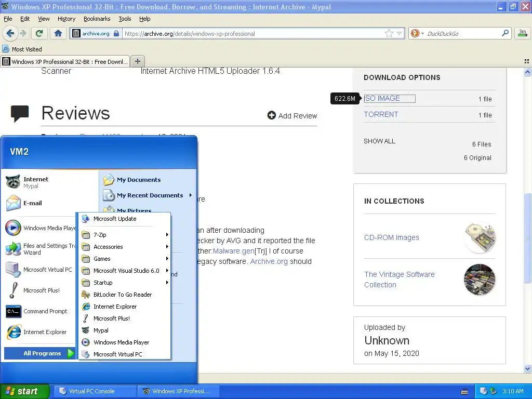This screenshot has height=399, width=532.
Task: Launch Mypal from All Programs list
Action: 125,330
